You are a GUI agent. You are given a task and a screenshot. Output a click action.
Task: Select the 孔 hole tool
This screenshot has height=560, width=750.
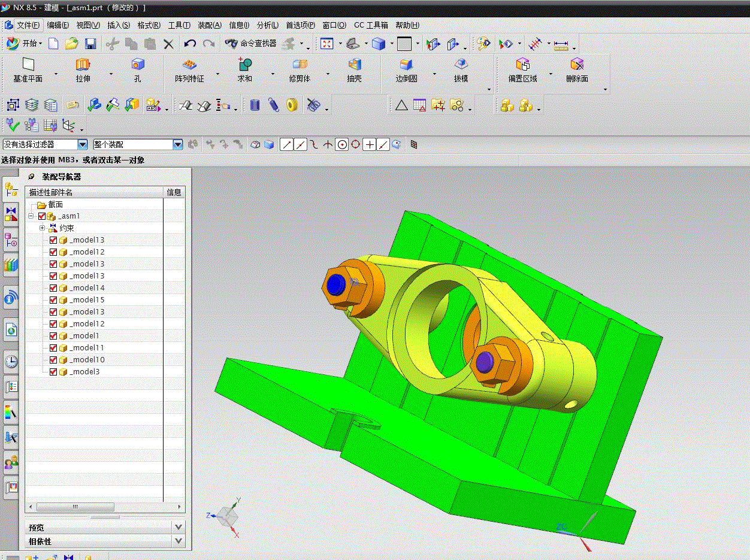[138, 71]
